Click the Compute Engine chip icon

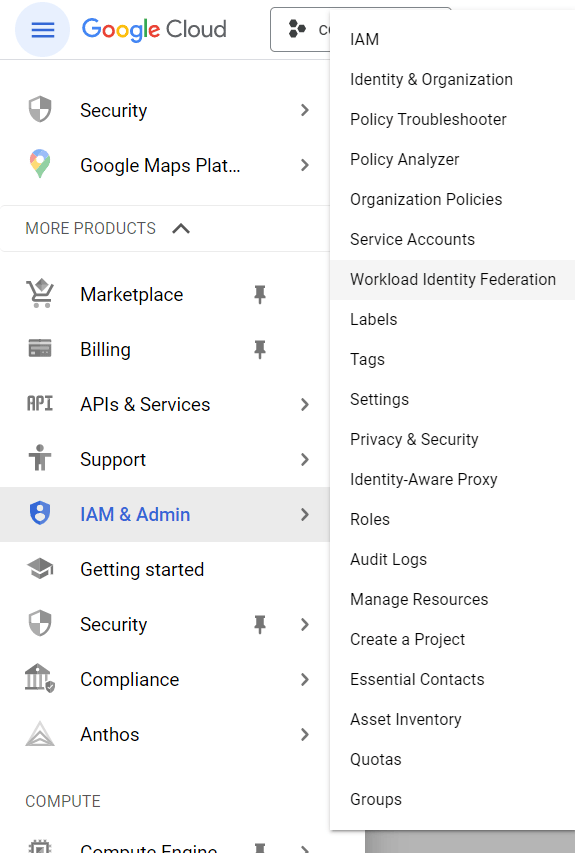click(x=40, y=846)
